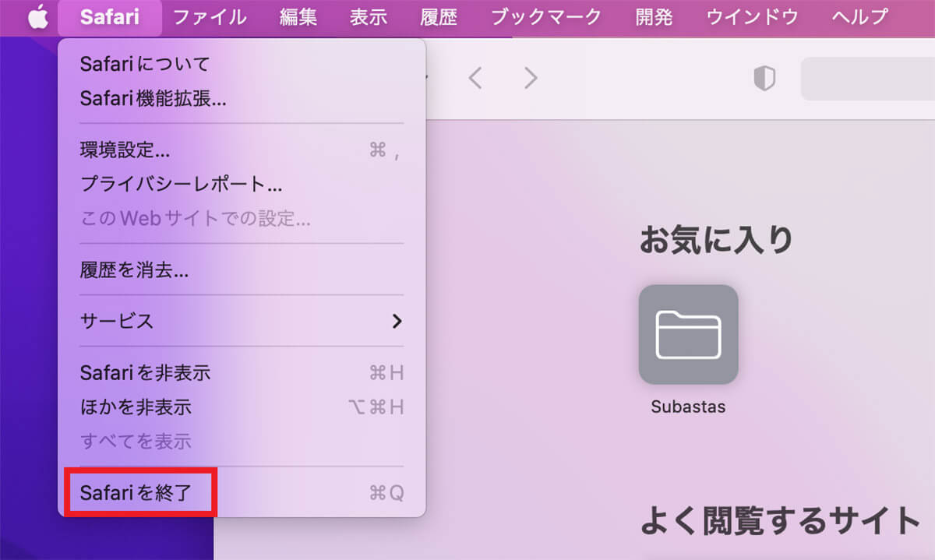The width and height of the screenshot is (935, 560).
Task: Open the Subastas favorites folder
Action: [688, 334]
